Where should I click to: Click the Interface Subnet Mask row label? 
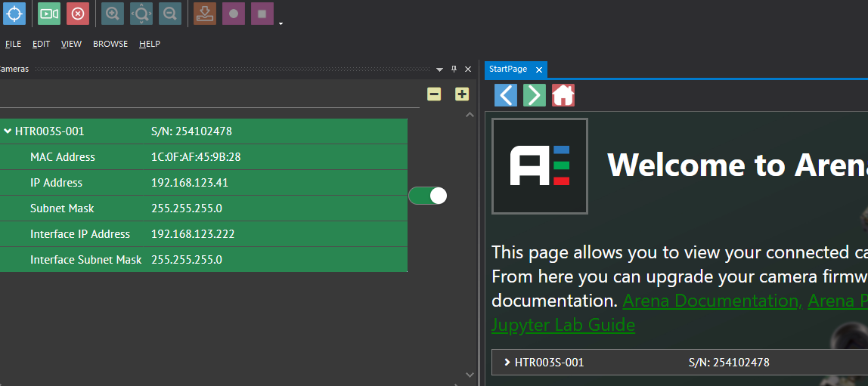[x=85, y=259]
